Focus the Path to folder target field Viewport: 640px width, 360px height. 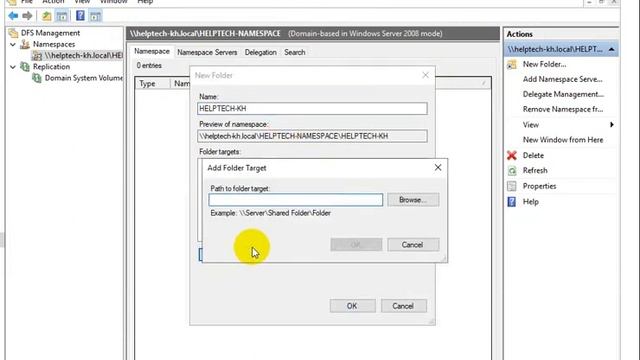coord(296,200)
